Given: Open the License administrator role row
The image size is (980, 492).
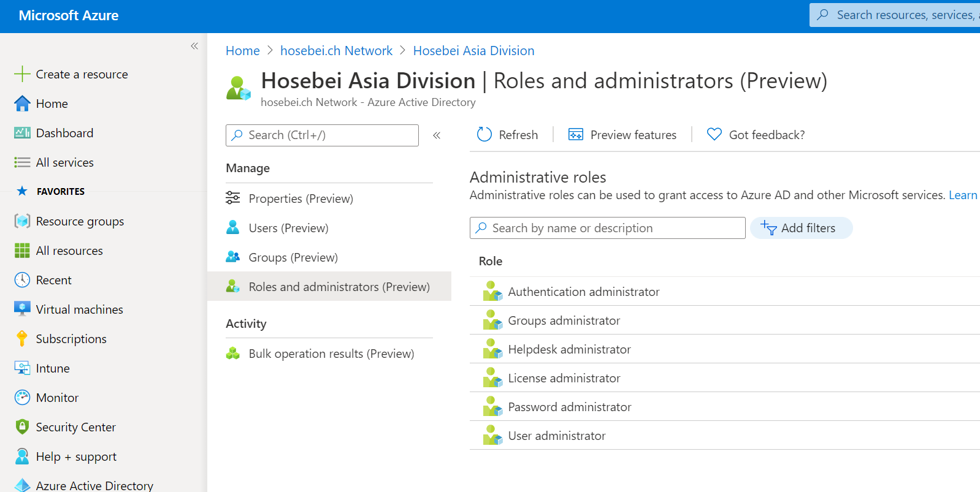Looking at the screenshot, I should pyautogui.click(x=725, y=378).
